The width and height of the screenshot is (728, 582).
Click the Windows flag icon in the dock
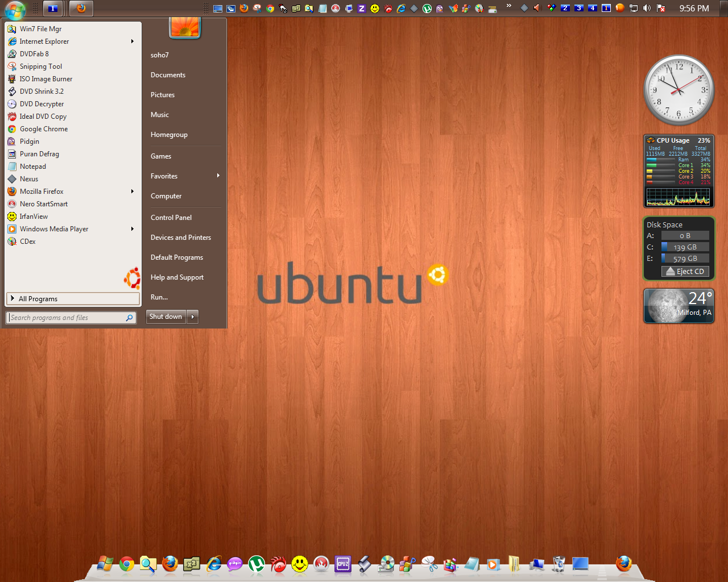tap(105, 564)
